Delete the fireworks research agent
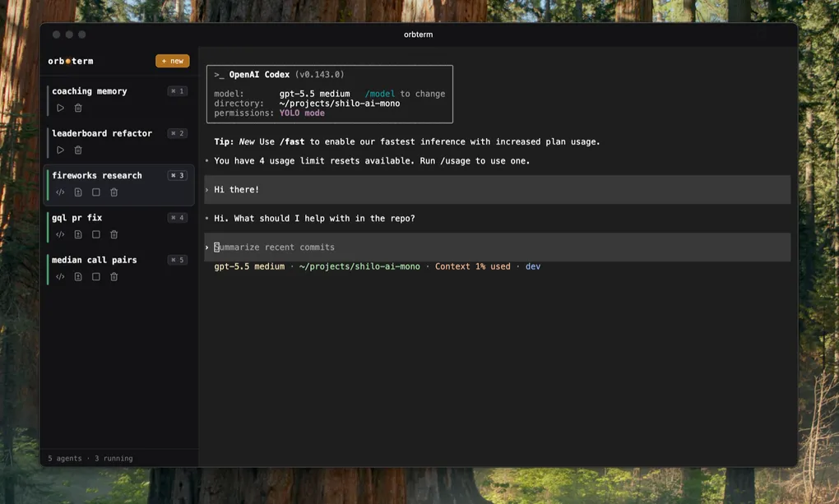The image size is (839, 504). [x=114, y=192]
